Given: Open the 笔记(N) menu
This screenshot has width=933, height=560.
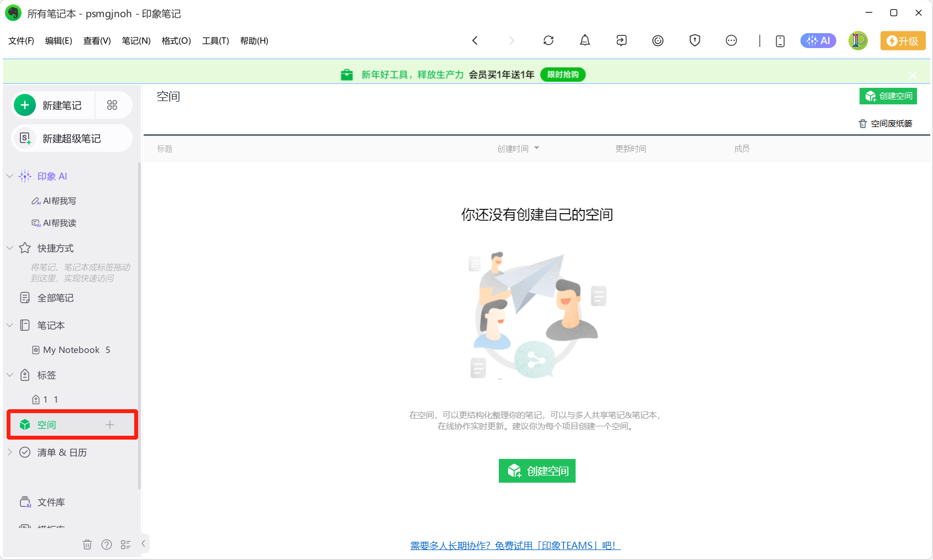Looking at the screenshot, I should tap(136, 41).
